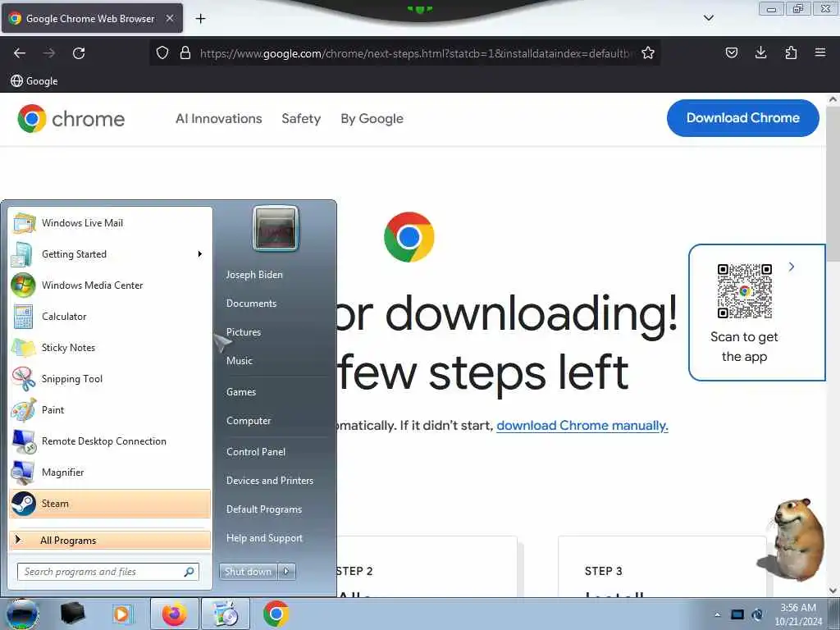Click the tracking protection shield icon

(162, 52)
